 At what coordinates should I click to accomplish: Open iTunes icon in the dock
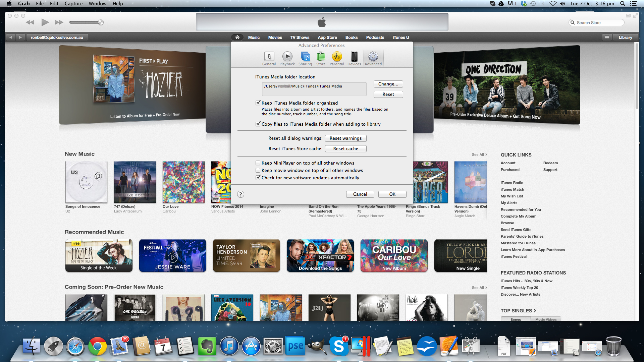click(x=229, y=346)
